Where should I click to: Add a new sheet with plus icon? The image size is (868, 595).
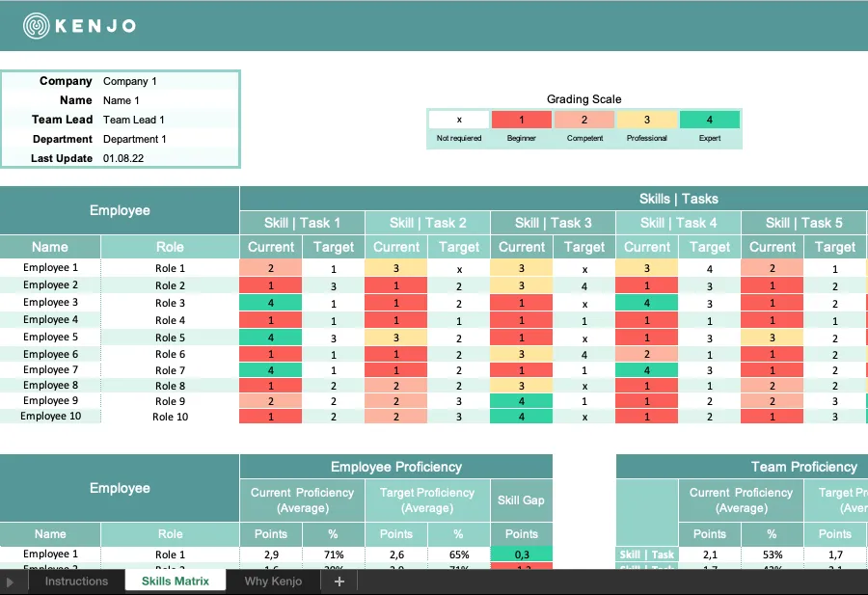tap(339, 581)
